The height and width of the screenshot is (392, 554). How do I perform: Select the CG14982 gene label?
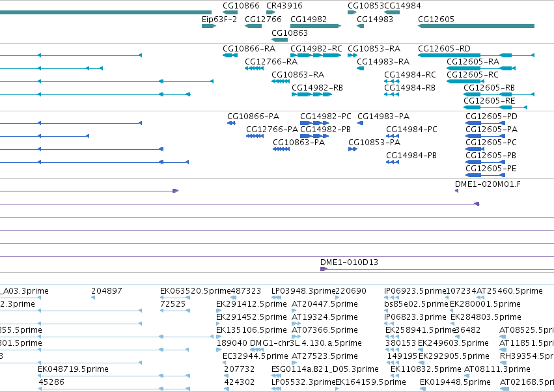[x=308, y=20]
